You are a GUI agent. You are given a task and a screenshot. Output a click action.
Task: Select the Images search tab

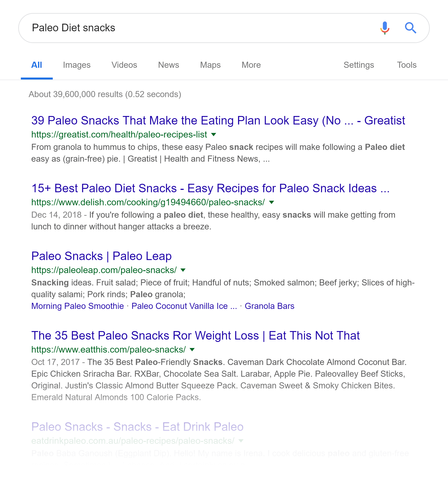click(76, 65)
